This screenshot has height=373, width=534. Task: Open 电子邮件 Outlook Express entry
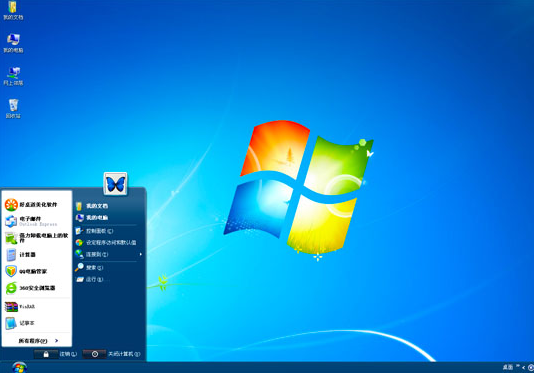click(x=36, y=221)
